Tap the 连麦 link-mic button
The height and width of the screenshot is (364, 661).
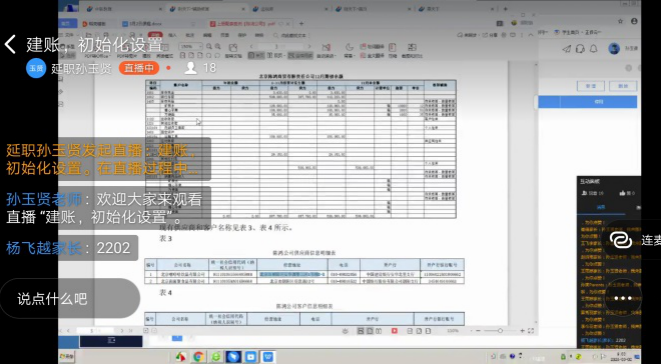(632, 240)
